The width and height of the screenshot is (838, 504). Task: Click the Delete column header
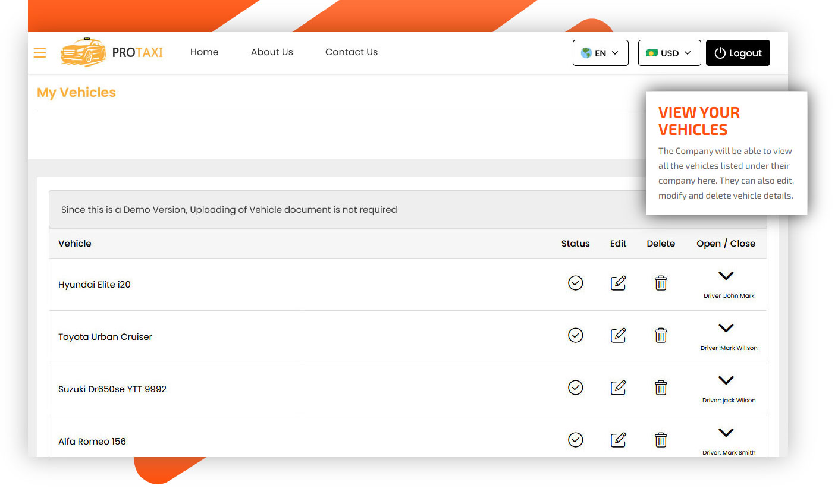click(661, 244)
